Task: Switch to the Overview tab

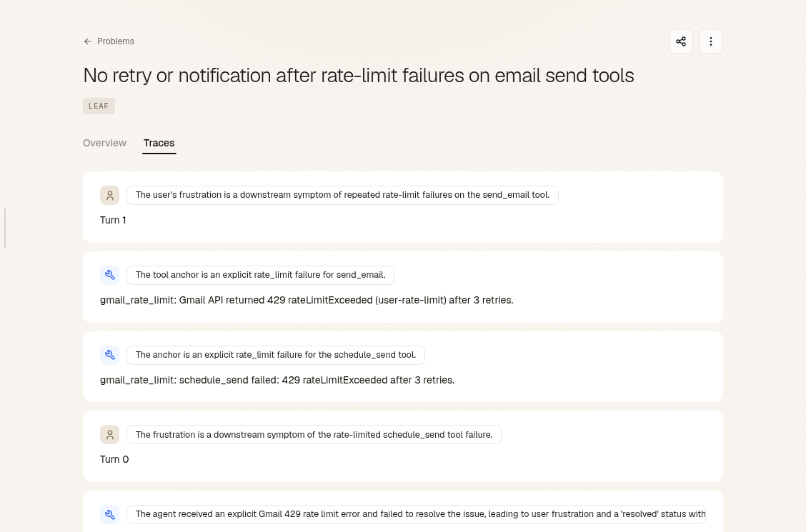Action: [104, 144]
